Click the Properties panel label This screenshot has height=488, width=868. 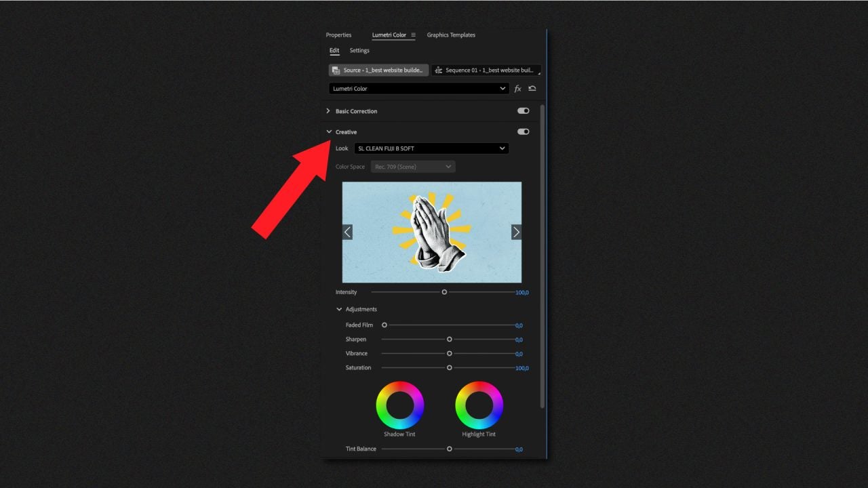(338, 35)
